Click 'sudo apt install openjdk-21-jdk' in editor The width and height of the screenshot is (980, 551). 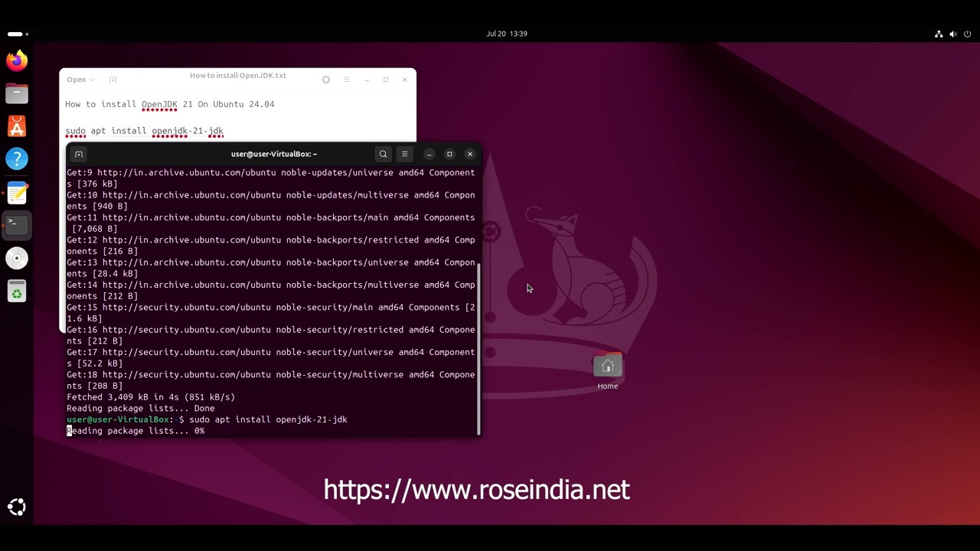click(144, 131)
